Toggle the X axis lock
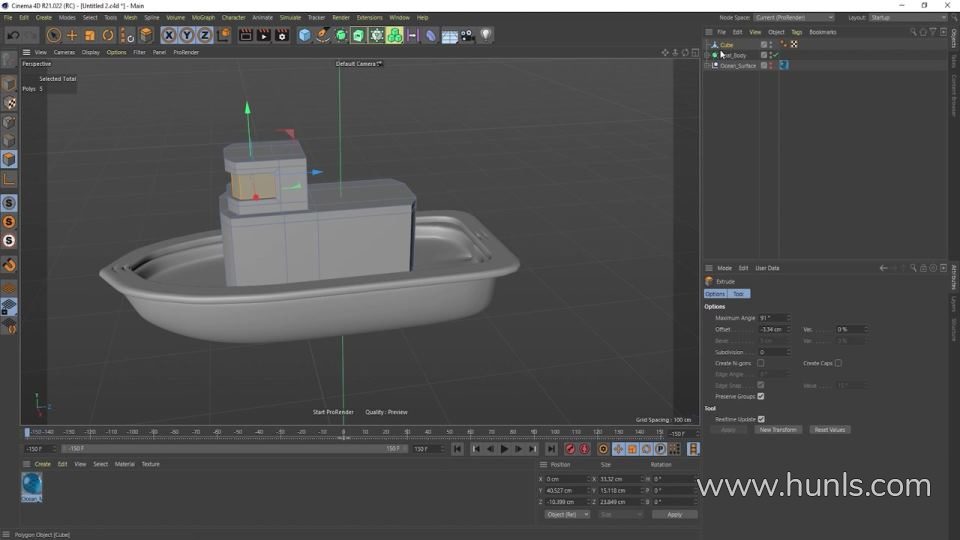Image resolution: width=960 pixels, height=540 pixels. [x=169, y=35]
